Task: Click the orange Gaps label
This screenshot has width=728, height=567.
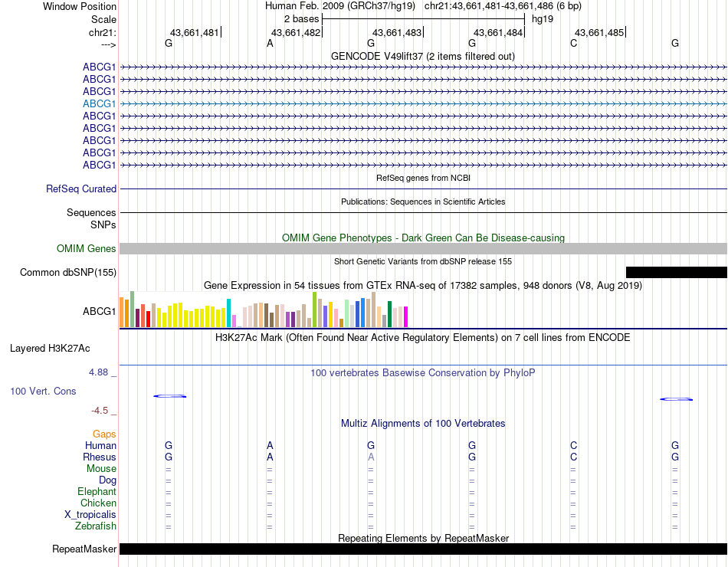Action: click(104, 434)
